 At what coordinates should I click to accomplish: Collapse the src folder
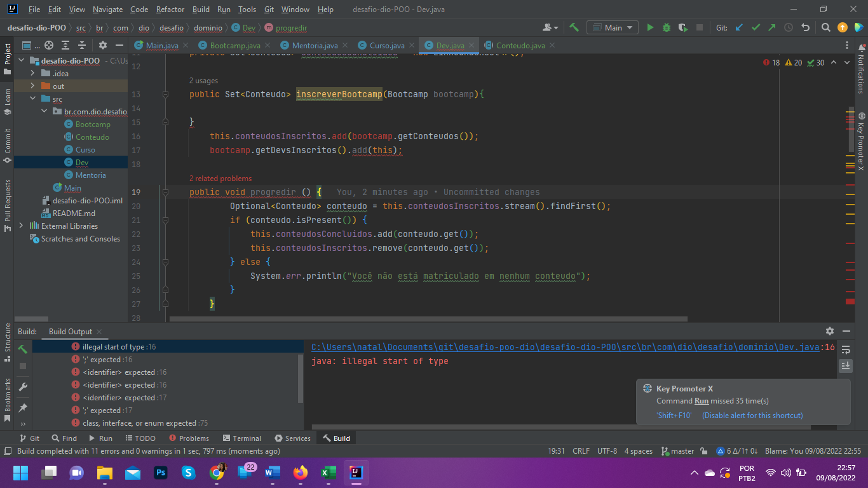[x=33, y=99]
